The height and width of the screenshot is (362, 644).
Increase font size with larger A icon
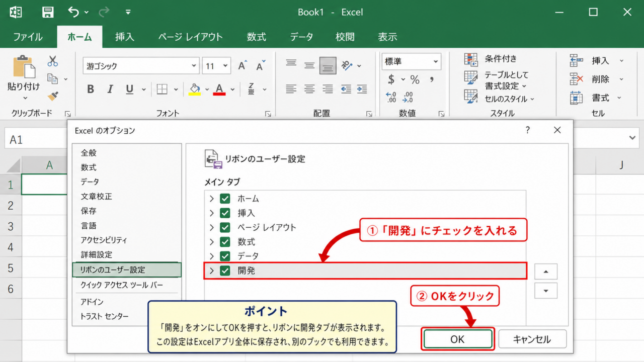tap(243, 66)
